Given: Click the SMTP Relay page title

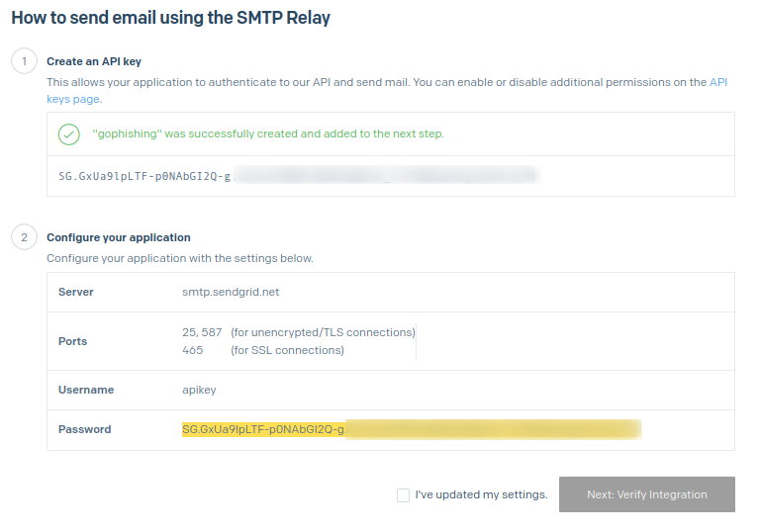Looking at the screenshot, I should (170, 18).
